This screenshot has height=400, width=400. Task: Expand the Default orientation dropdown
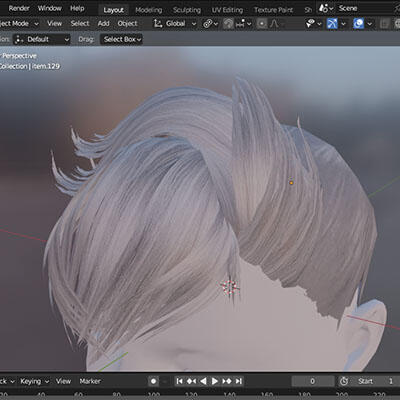pos(42,39)
